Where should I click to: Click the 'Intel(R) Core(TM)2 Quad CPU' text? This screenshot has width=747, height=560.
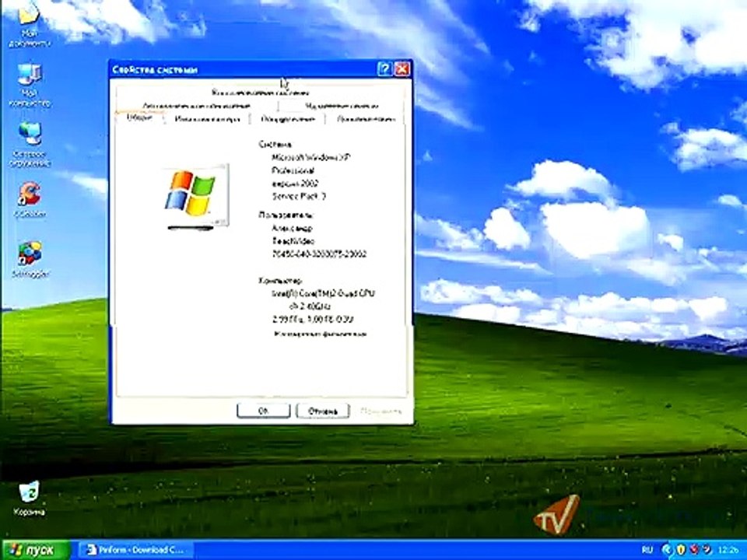[x=323, y=293]
